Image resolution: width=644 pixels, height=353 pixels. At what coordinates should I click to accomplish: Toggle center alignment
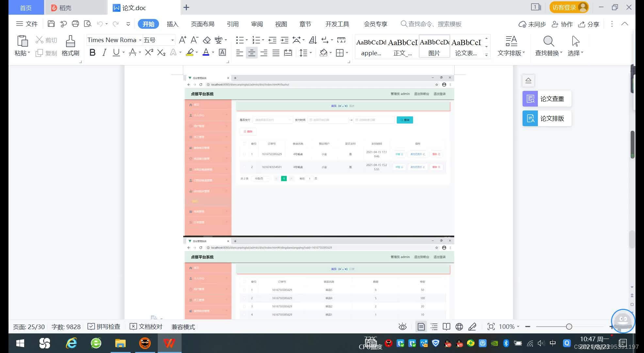[x=251, y=53]
